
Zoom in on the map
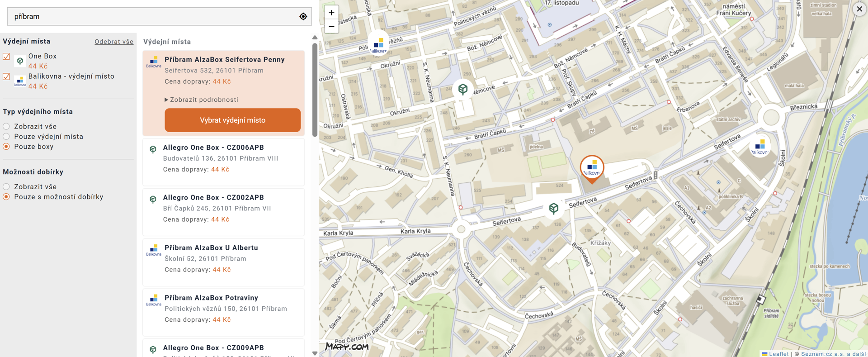pos(331,13)
